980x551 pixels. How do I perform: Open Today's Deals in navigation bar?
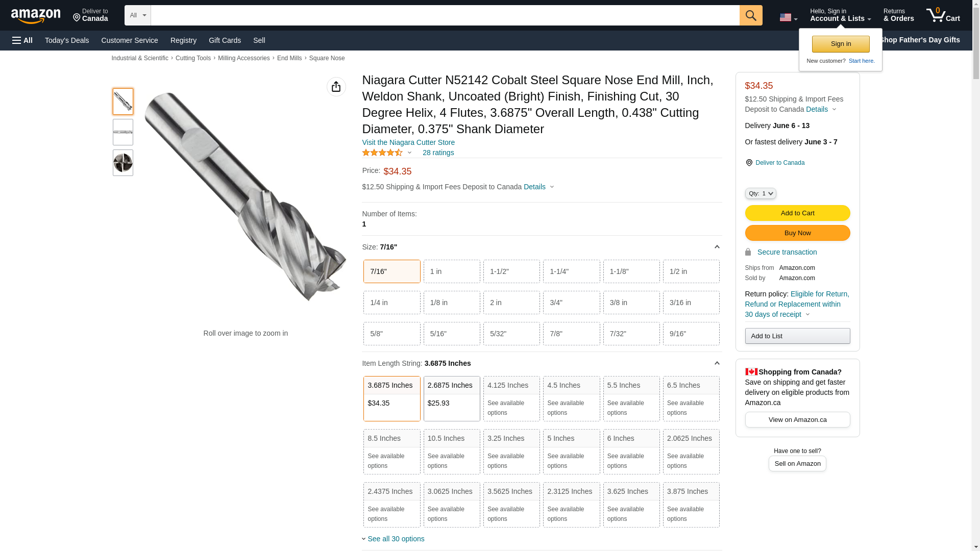pyautogui.click(x=67, y=40)
